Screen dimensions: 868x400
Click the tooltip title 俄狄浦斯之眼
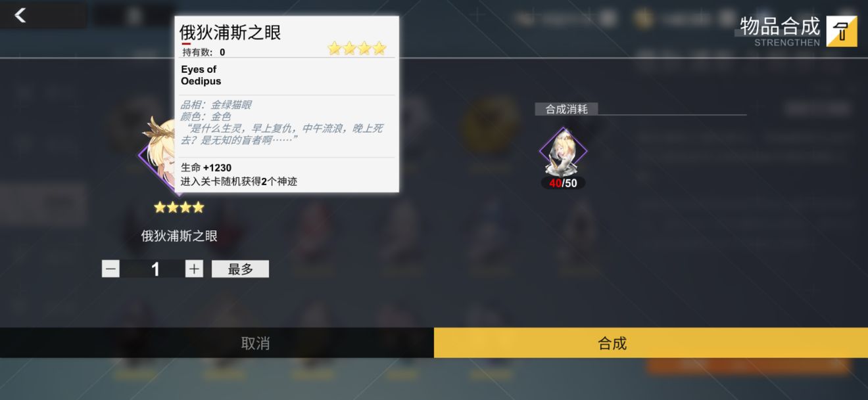pos(230,33)
